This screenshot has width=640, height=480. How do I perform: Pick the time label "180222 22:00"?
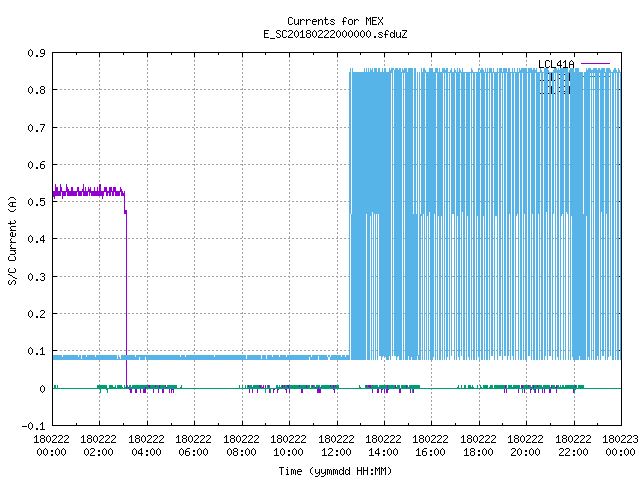click(x=573, y=445)
